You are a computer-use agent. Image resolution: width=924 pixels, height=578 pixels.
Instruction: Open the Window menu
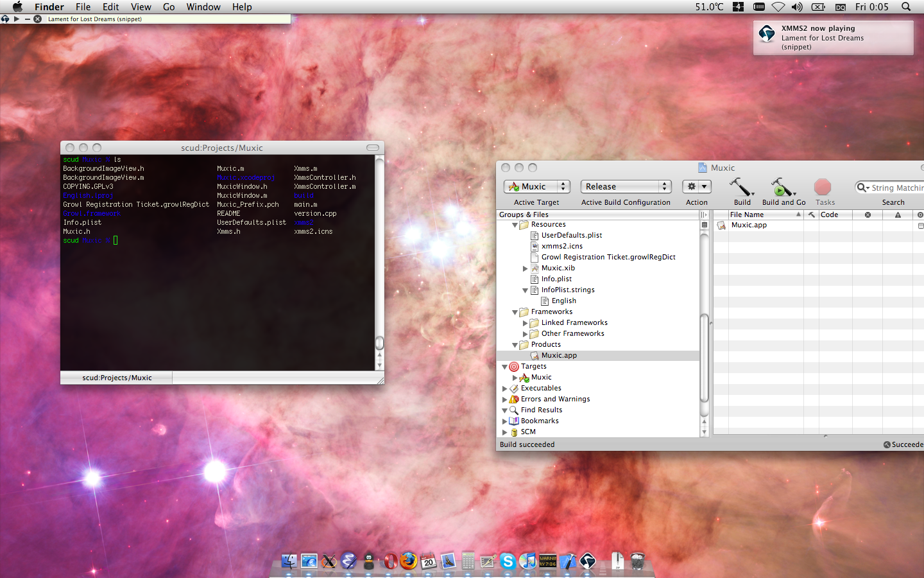click(203, 7)
